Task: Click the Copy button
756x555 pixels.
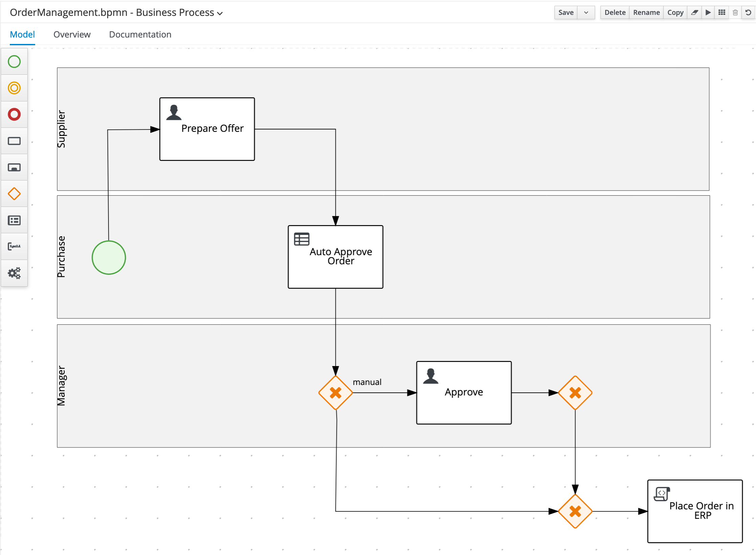Action: tap(675, 13)
